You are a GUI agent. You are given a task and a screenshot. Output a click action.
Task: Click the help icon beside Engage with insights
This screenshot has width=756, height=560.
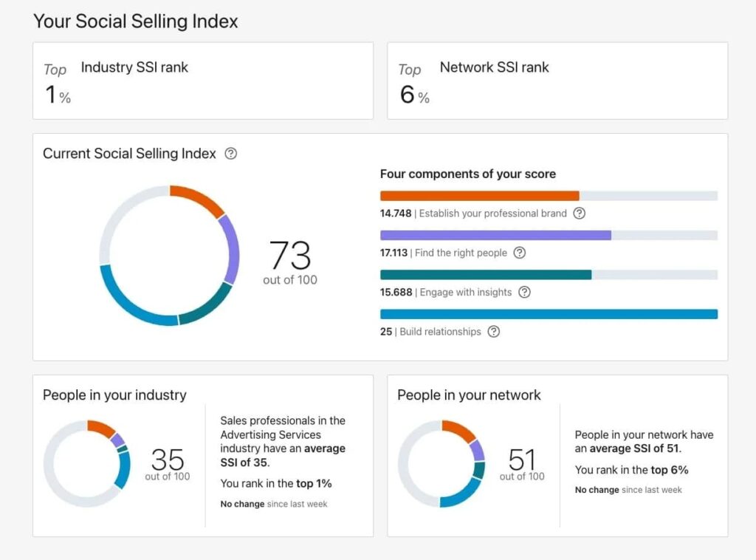click(523, 293)
